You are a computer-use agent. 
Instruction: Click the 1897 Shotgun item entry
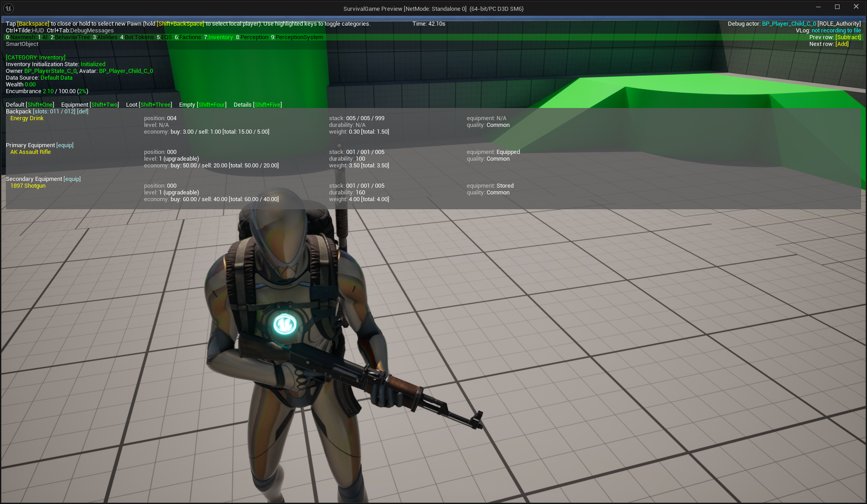tap(28, 186)
